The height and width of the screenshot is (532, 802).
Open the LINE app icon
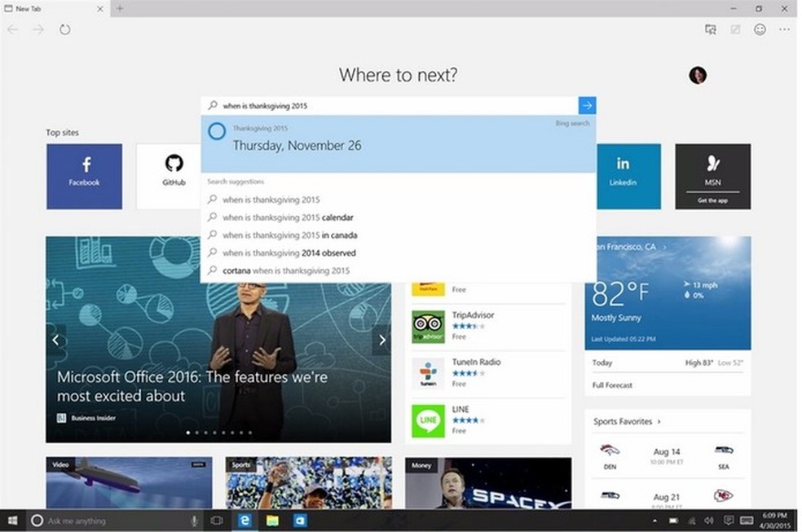pyautogui.click(x=428, y=419)
